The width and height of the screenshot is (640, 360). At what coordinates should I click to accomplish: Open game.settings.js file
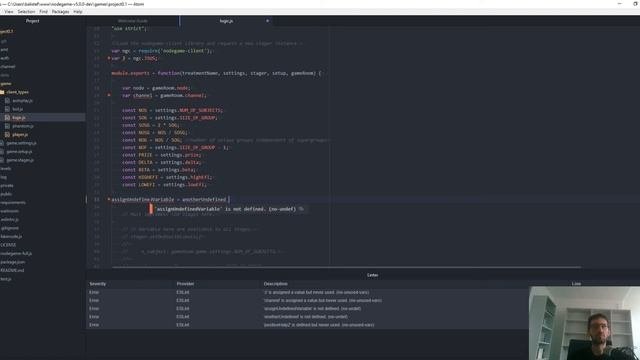21,143
